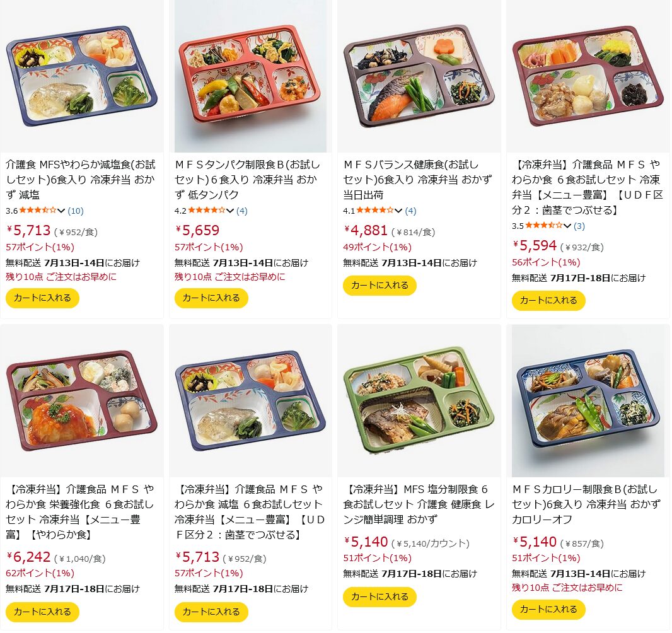Add the ¥5,140 カロリー制限食B to cart

[548, 609]
